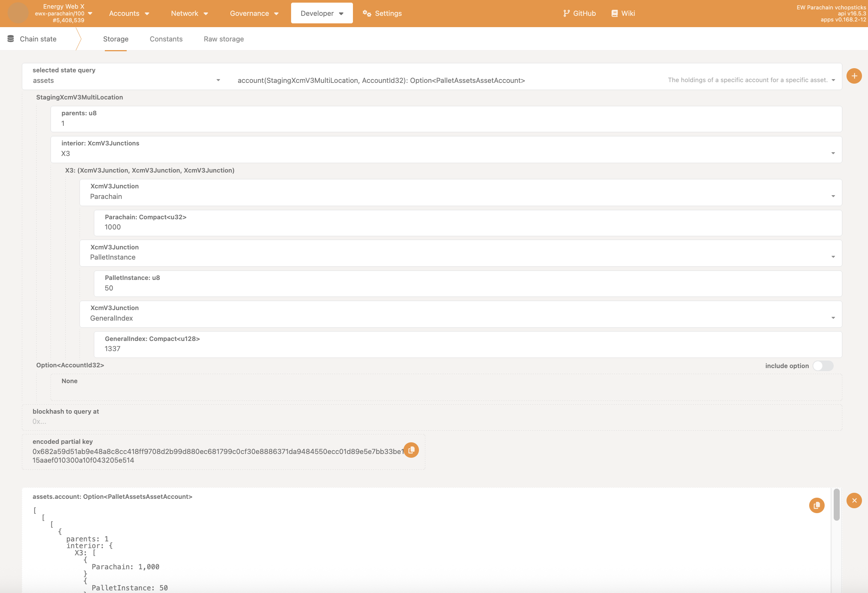Click the Energy Web X chain logo
The image size is (868, 593).
(18, 13)
